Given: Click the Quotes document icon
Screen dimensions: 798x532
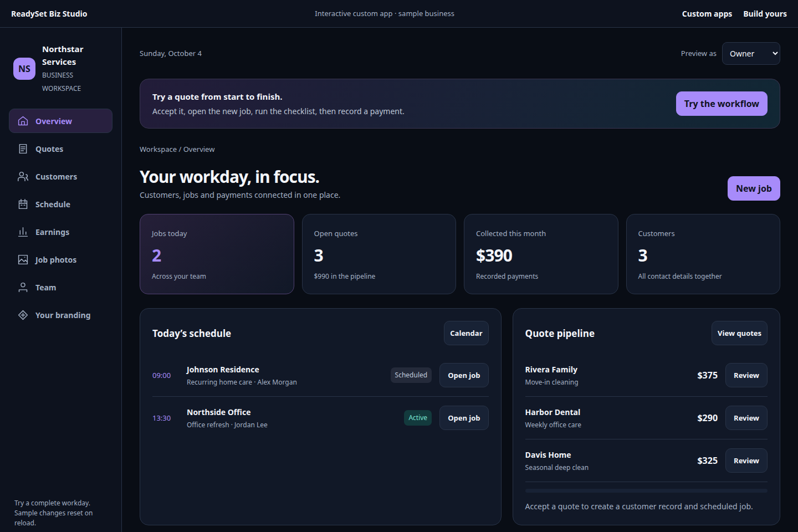Looking at the screenshot, I should [23, 149].
